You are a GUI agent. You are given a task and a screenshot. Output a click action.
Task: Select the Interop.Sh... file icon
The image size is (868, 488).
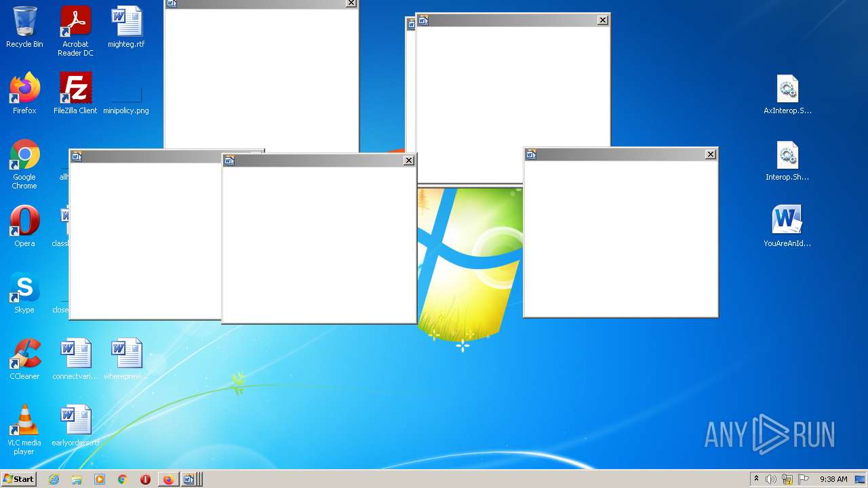coord(787,160)
